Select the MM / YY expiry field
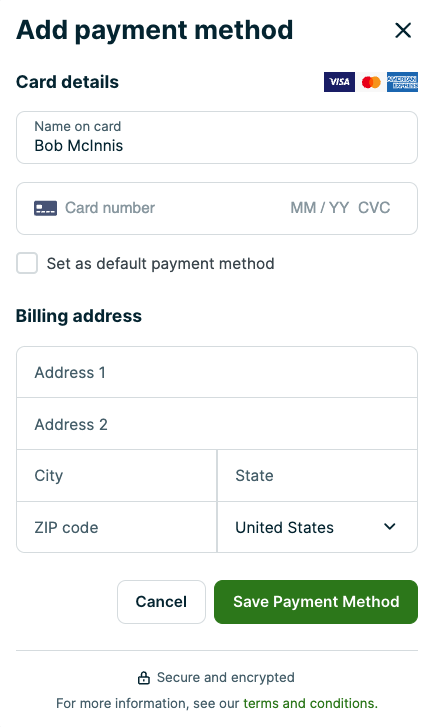The image size is (433, 727). click(x=319, y=208)
